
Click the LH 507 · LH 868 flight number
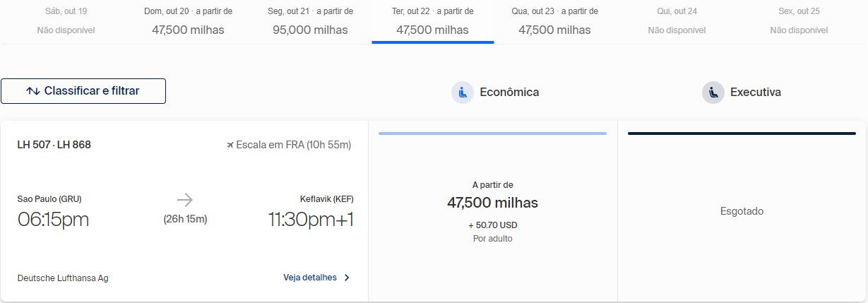pyautogui.click(x=54, y=145)
